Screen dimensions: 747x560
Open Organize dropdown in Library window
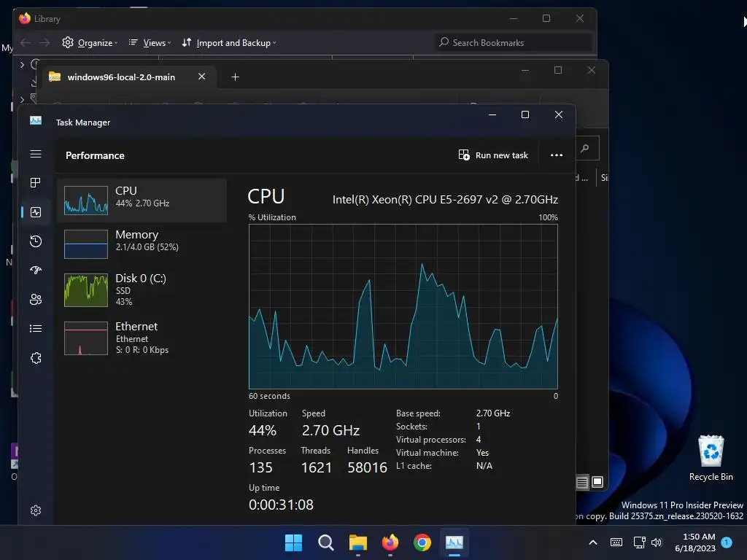90,43
